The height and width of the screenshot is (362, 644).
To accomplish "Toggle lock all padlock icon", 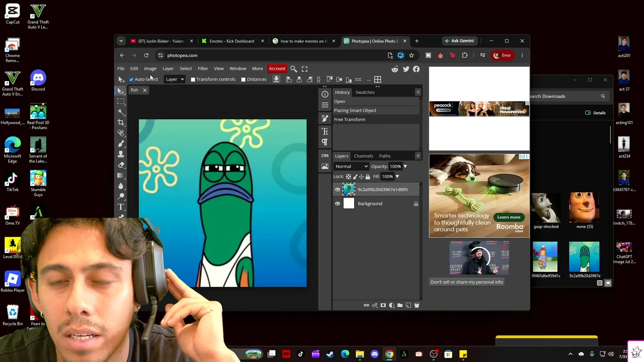I will (368, 176).
